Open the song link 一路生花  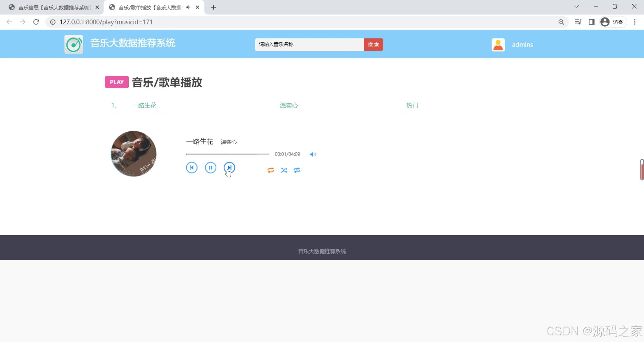click(x=144, y=105)
